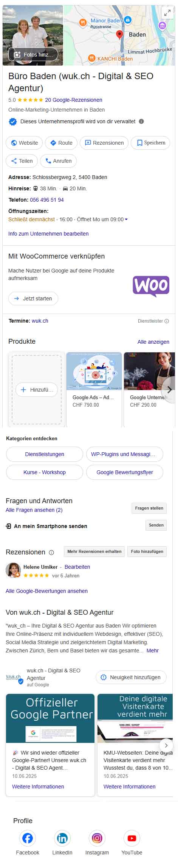Click the Facebook profile icon
The height and width of the screenshot is (868, 178).
coord(27,838)
